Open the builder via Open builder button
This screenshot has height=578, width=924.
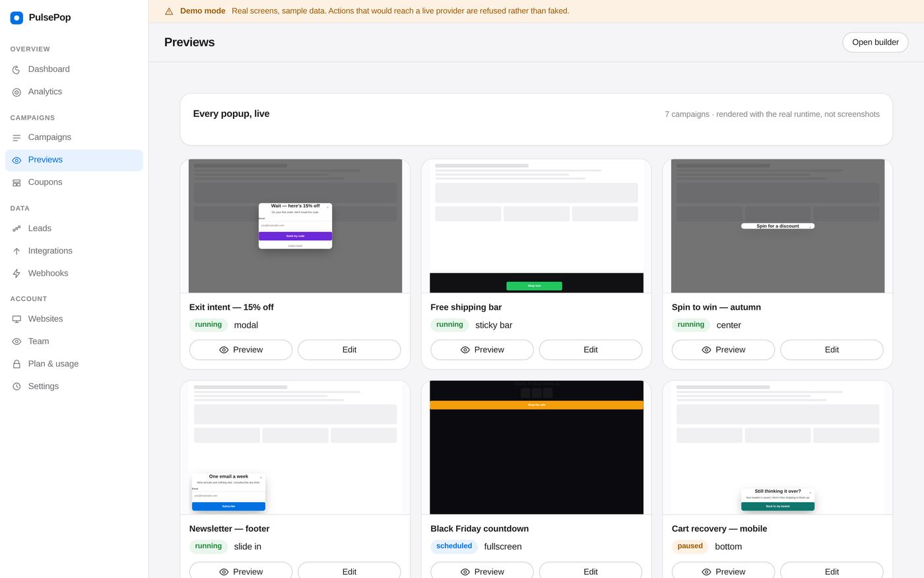(x=875, y=42)
